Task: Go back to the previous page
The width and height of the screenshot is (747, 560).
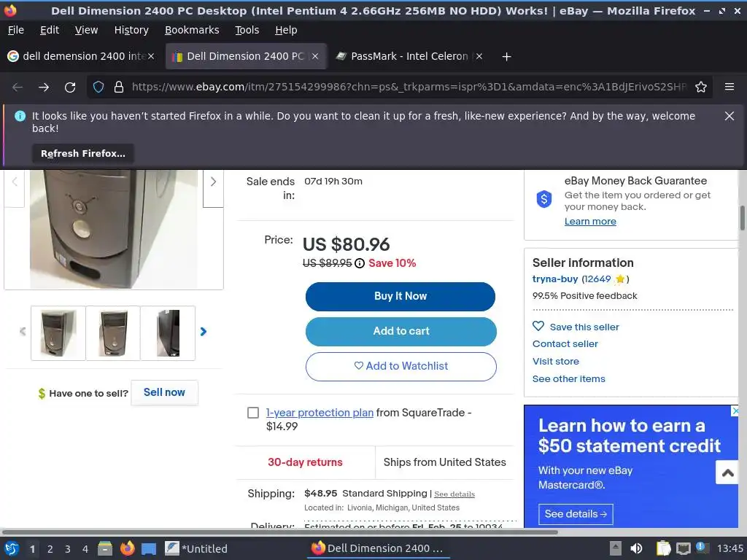Action: 18,87
